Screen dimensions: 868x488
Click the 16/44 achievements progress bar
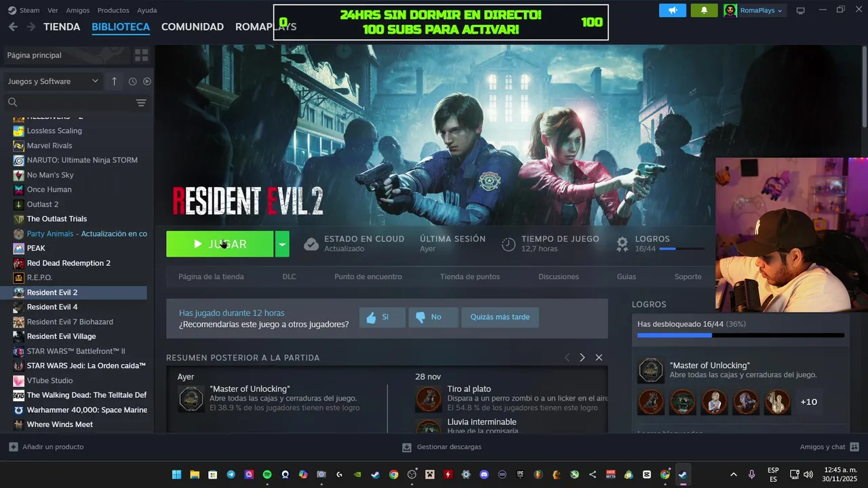click(682, 249)
